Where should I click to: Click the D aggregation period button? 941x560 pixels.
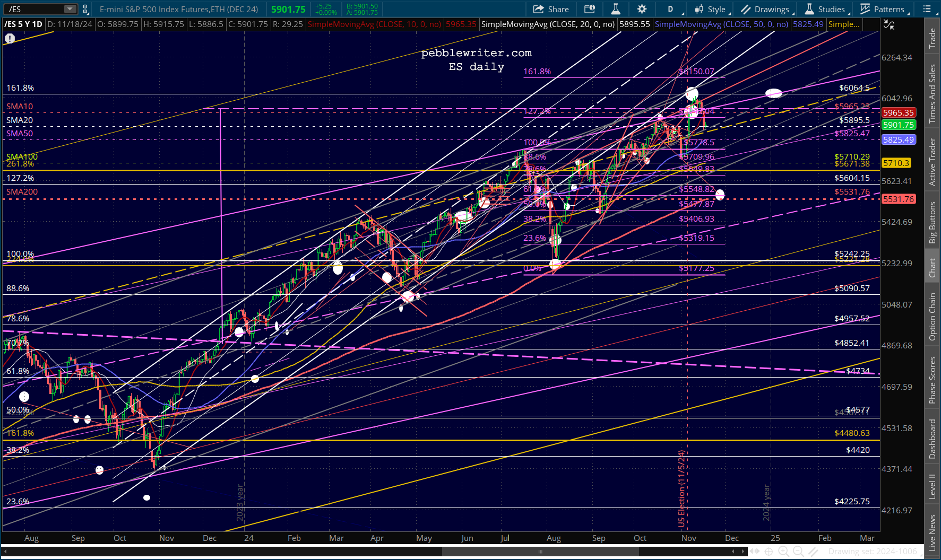tap(670, 9)
